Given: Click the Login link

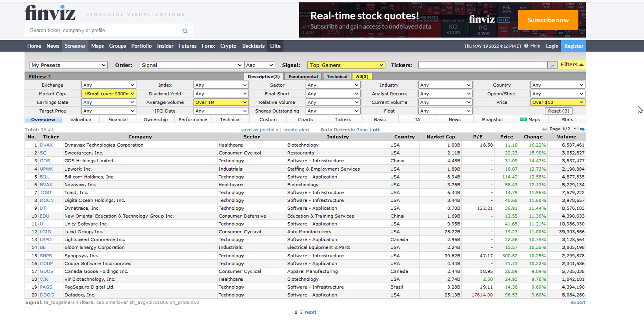Looking at the screenshot, I should (x=552, y=46).
